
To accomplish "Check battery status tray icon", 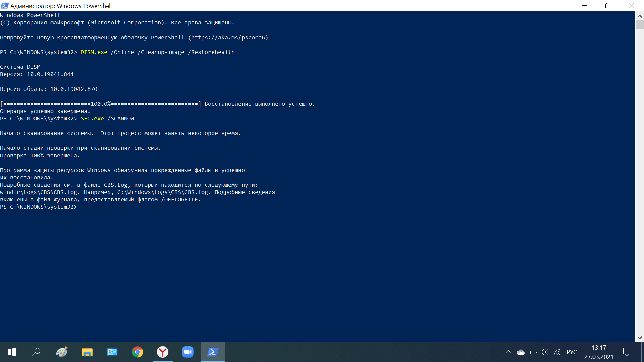I will click(x=533, y=352).
